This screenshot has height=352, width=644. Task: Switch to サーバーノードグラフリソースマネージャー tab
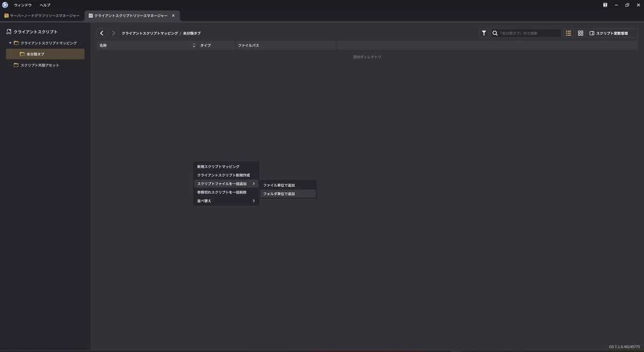tap(42, 16)
